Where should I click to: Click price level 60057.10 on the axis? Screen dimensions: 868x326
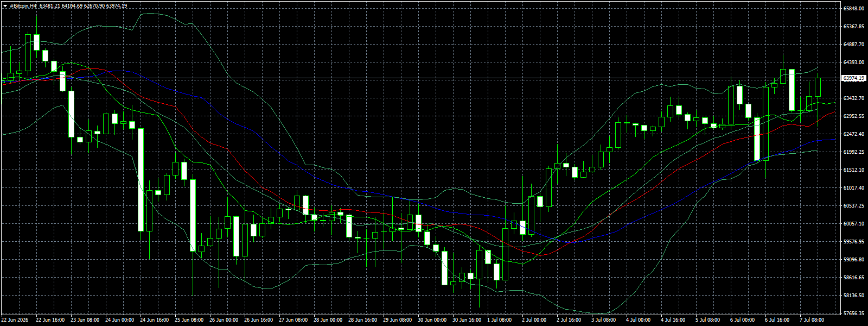(x=854, y=224)
